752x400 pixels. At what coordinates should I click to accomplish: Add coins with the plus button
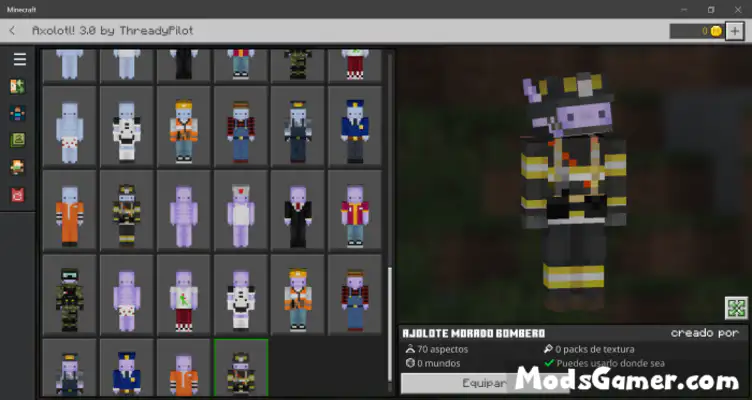point(734,31)
